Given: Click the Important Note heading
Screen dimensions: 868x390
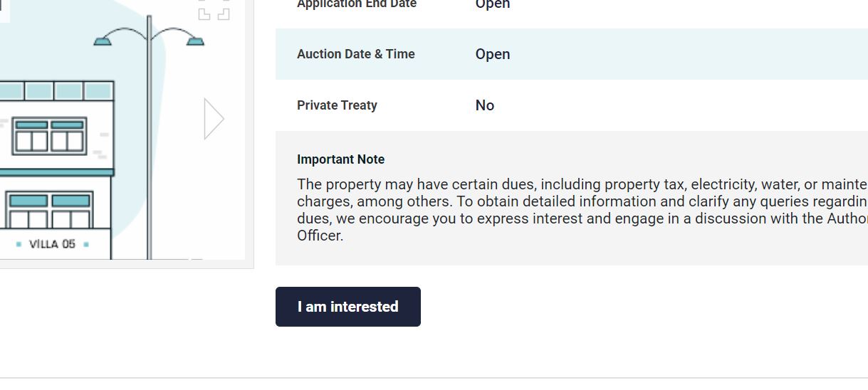Looking at the screenshot, I should [x=340, y=159].
